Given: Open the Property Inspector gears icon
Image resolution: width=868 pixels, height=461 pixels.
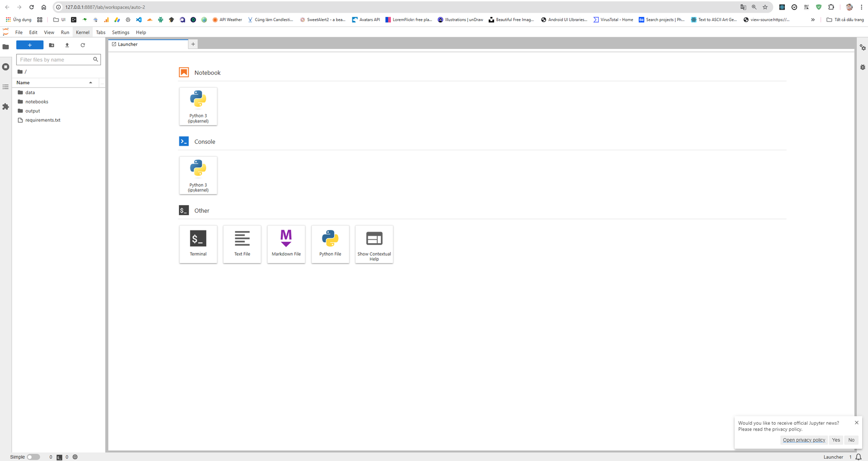Looking at the screenshot, I should 863,48.
